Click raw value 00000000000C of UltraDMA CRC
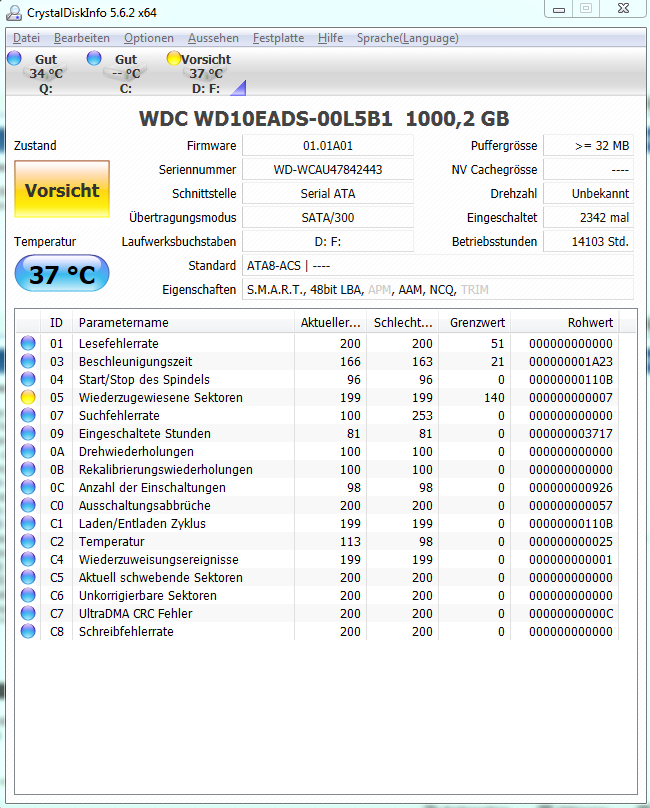The height and width of the screenshot is (808, 650). pyautogui.click(x=571, y=614)
